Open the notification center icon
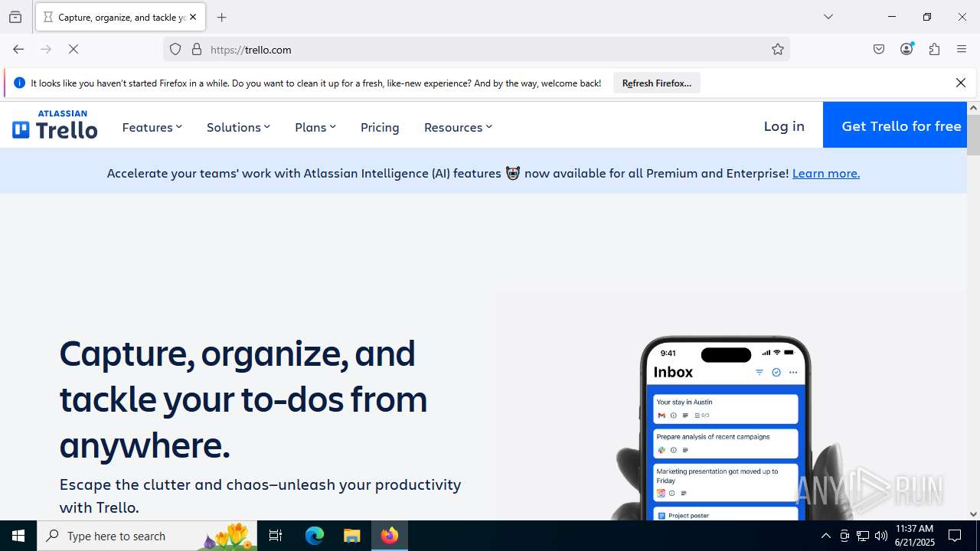Screen dimensions: 980x551 955,536
